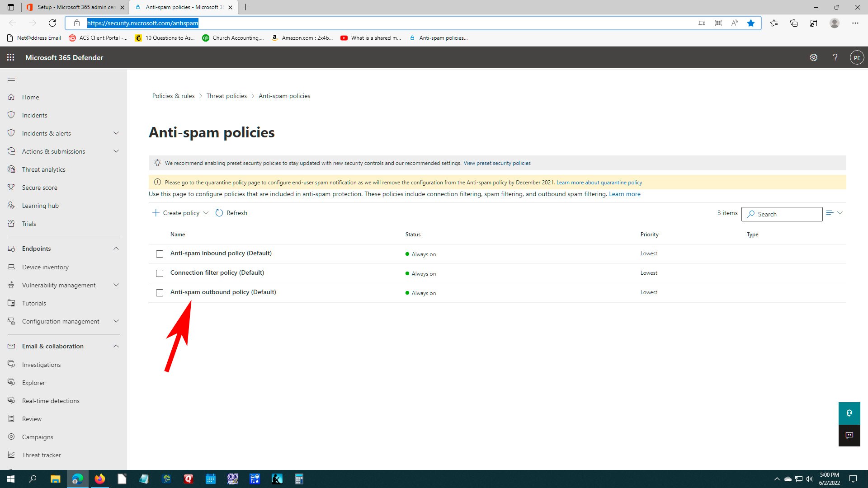Switch to the Setup admin center tab
The image size is (868, 488).
coord(76,7)
